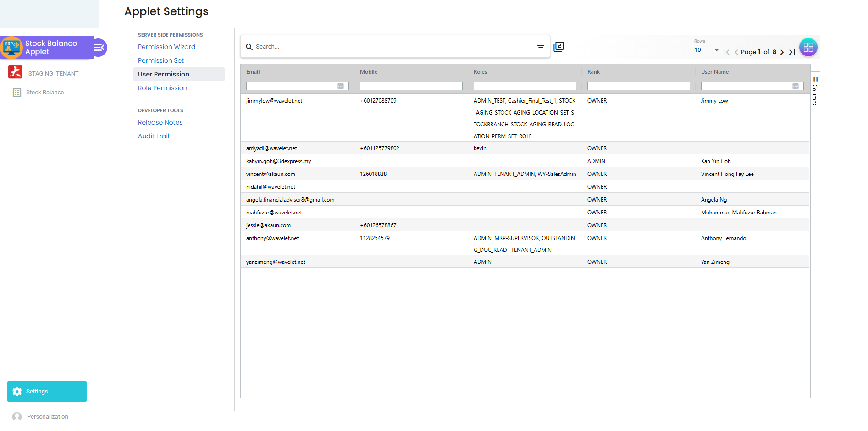Click the Stock Balance Applet logo icon
Image resolution: width=868 pixels, height=431 pixels.
[x=11, y=47]
